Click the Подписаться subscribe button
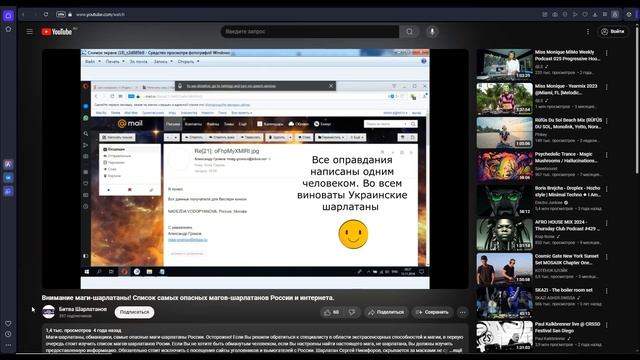Image resolution: width=640 pixels, height=360 pixels. pos(134,312)
